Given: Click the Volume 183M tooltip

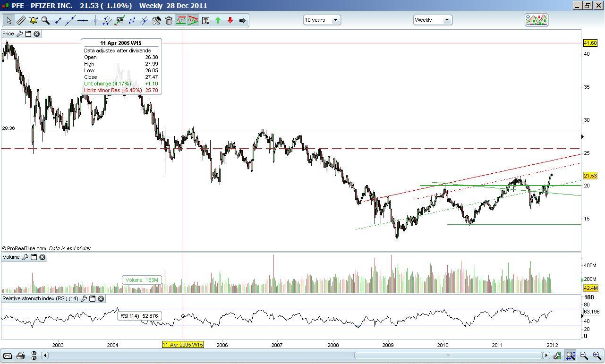Looking at the screenshot, I should click(142, 280).
